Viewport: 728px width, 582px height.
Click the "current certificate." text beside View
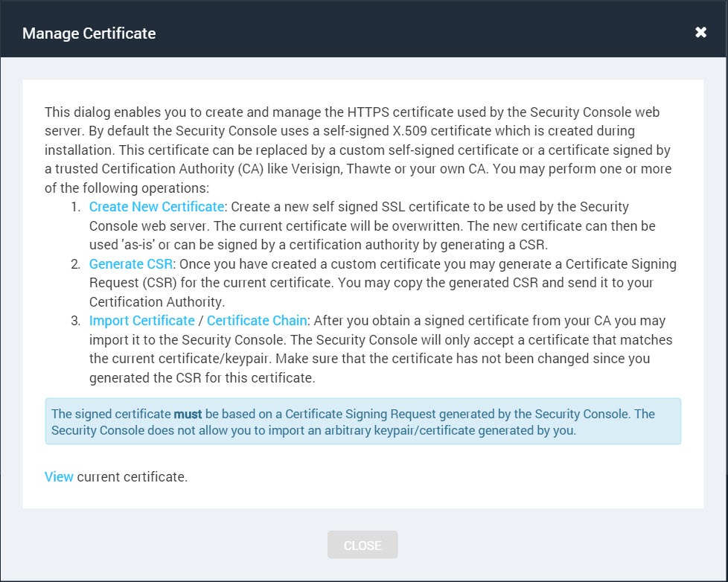(x=132, y=477)
